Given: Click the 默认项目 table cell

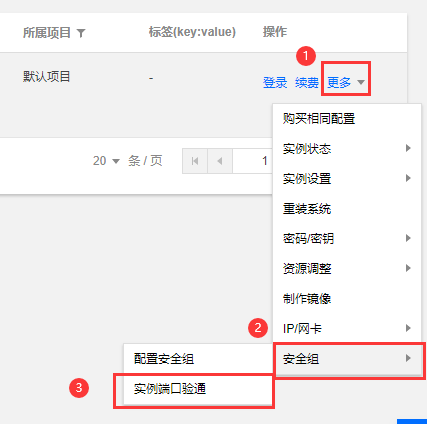Looking at the screenshot, I should (x=47, y=77).
